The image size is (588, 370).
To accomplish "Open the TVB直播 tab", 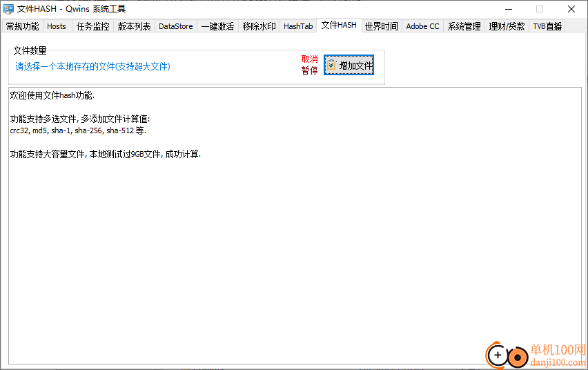I will (547, 26).
